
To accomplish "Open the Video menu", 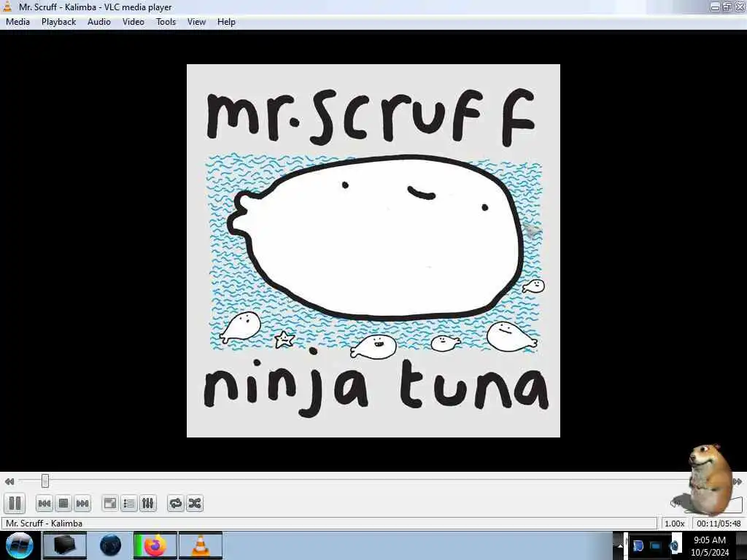I will point(133,22).
